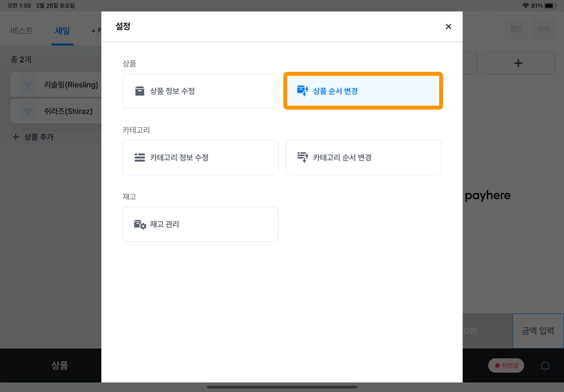Close the 설정 dialog with X
The height and width of the screenshot is (392, 564).
448,26
